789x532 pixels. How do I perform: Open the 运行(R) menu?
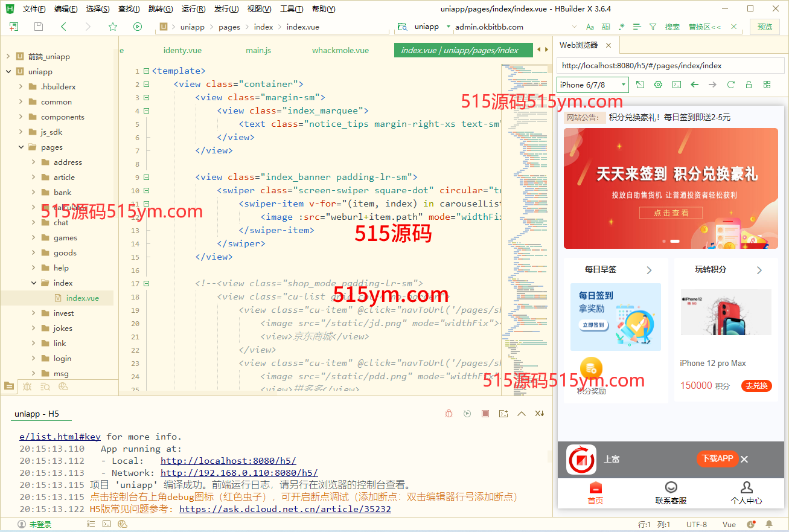[193, 9]
